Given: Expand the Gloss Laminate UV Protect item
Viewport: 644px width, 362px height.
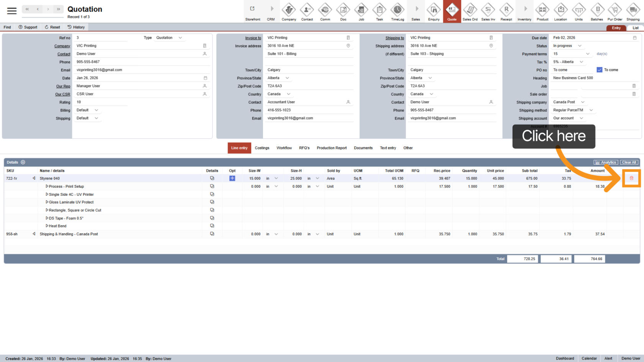Looking at the screenshot, I should pyautogui.click(x=47, y=202).
